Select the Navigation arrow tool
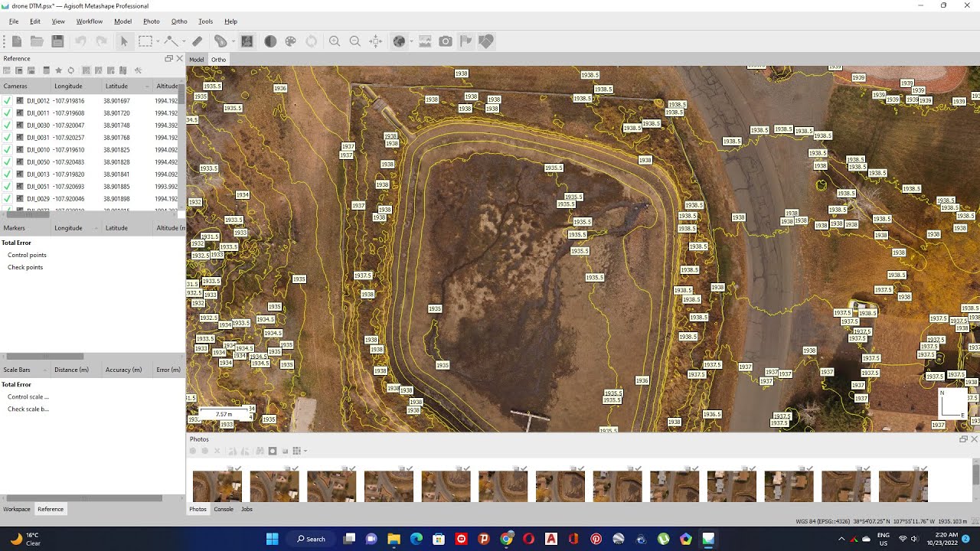The width and height of the screenshot is (980, 551). click(x=124, y=41)
